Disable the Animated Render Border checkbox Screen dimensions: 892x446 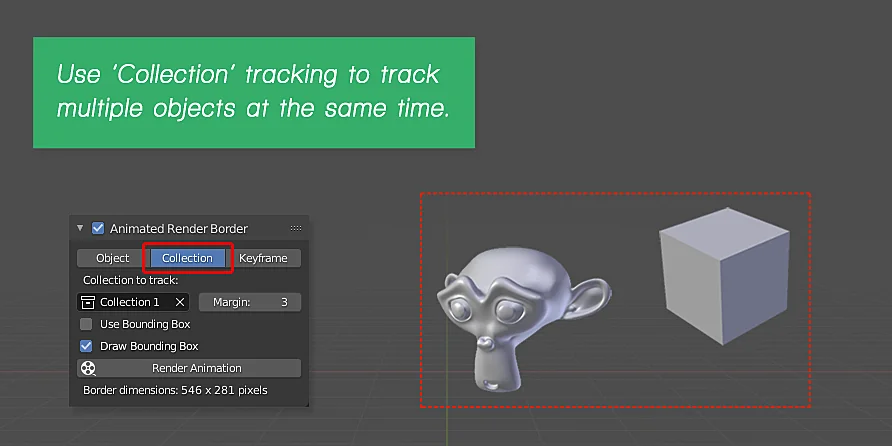(x=98, y=228)
